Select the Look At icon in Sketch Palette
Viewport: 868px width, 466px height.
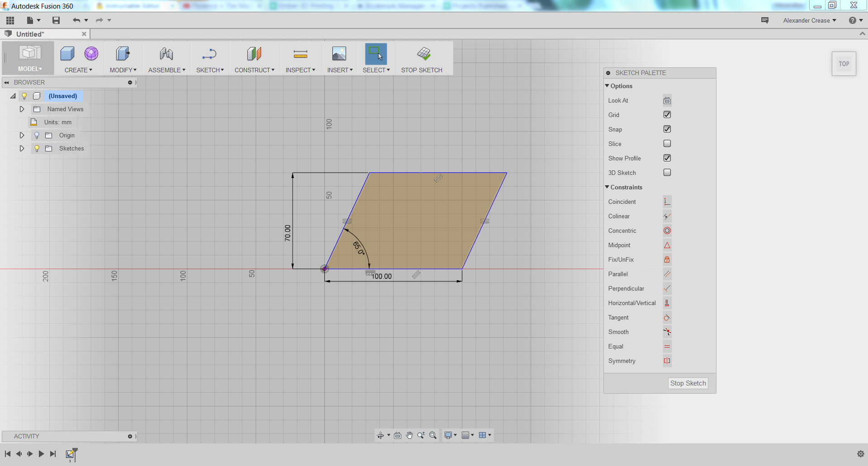click(667, 100)
